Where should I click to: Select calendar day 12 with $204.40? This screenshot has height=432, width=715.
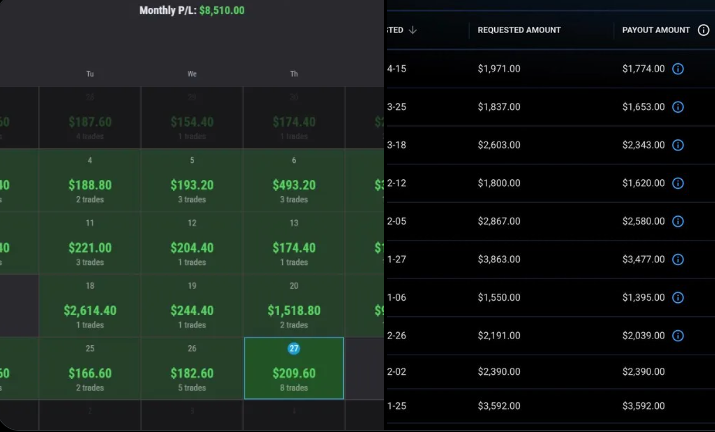[x=192, y=243]
